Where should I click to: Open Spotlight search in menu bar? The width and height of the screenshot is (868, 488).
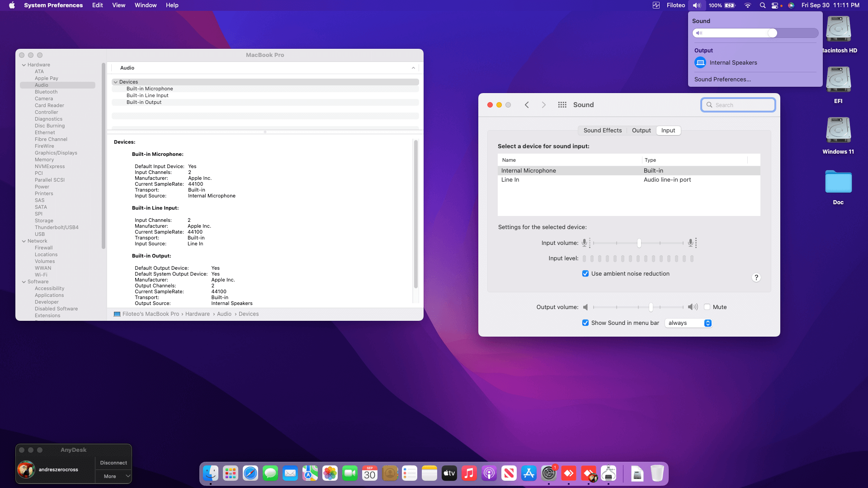pyautogui.click(x=763, y=5)
